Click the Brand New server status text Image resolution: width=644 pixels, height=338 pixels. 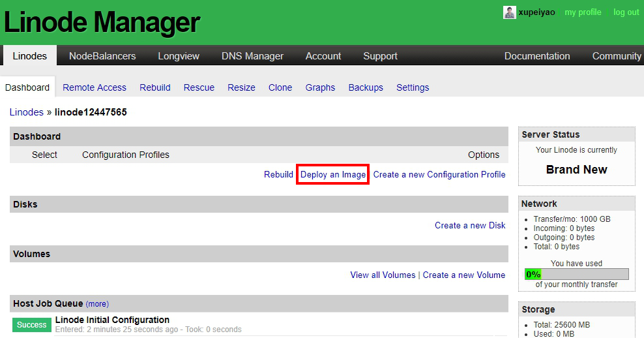point(577,170)
